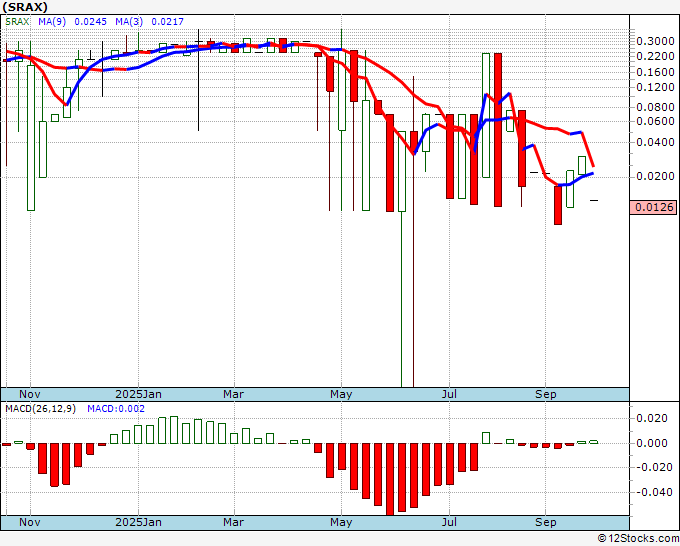Click Jul on the price chart time axis
The width and height of the screenshot is (680, 546).
(x=449, y=394)
